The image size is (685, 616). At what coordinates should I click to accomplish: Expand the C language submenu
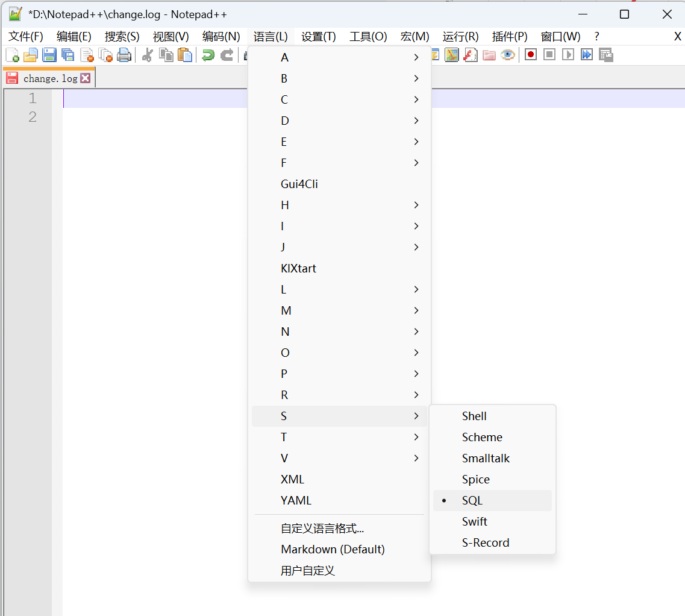[284, 99]
